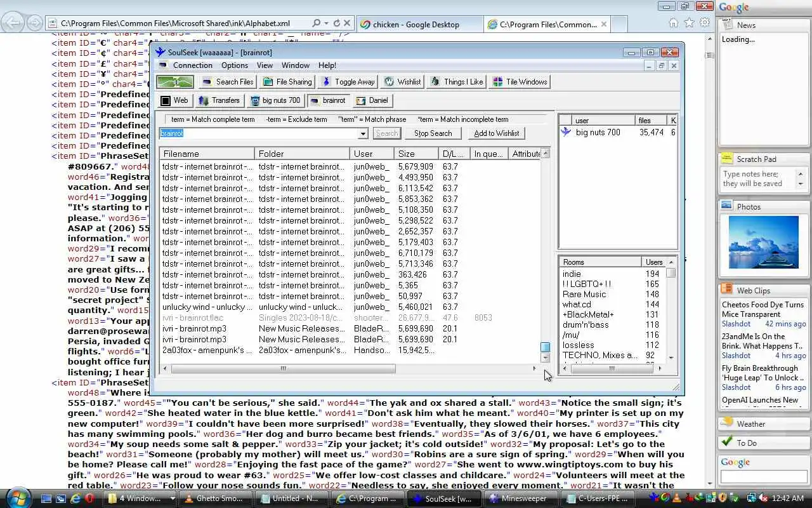Click the results vertical scrollbar thumb

(545, 347)
